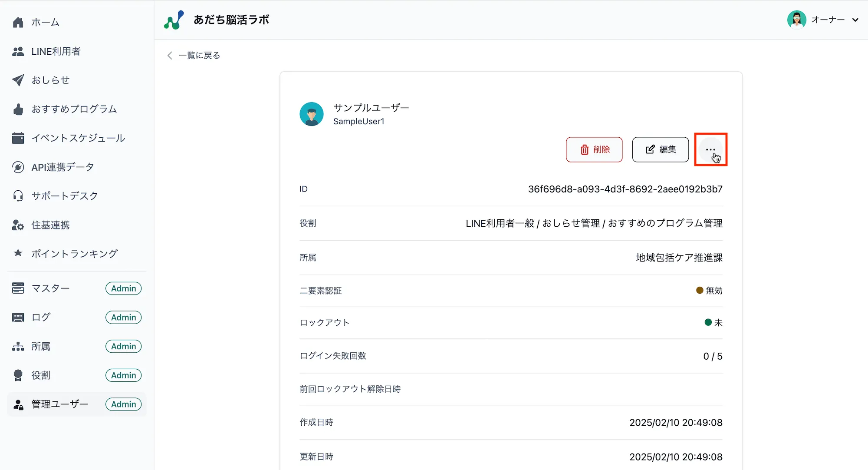Select the headset icon for サポートデスク
The height and width of the screenshot is (470, 868).
click(18, 195)
